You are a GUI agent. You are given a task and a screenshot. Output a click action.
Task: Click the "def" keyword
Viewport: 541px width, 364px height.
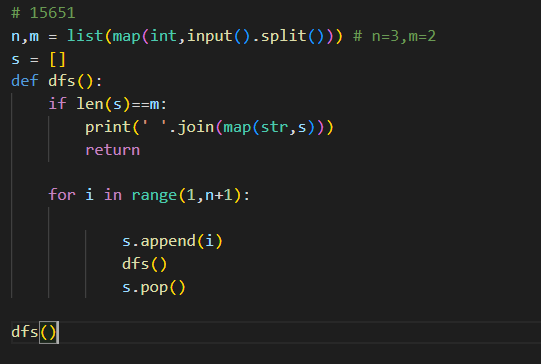(x=24, y=81)
